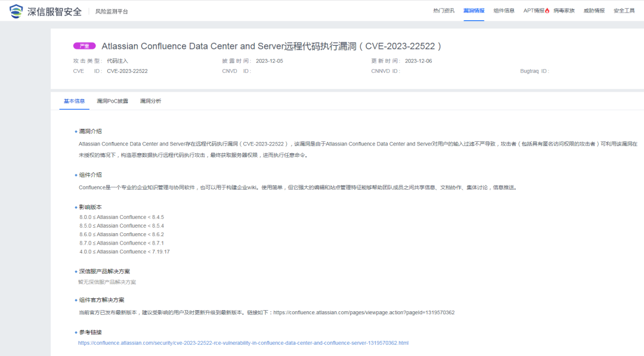Click the 组件介绍 section heading
Image resolution: width=644 pixels, height=356 pixels.
coord(91,175)
